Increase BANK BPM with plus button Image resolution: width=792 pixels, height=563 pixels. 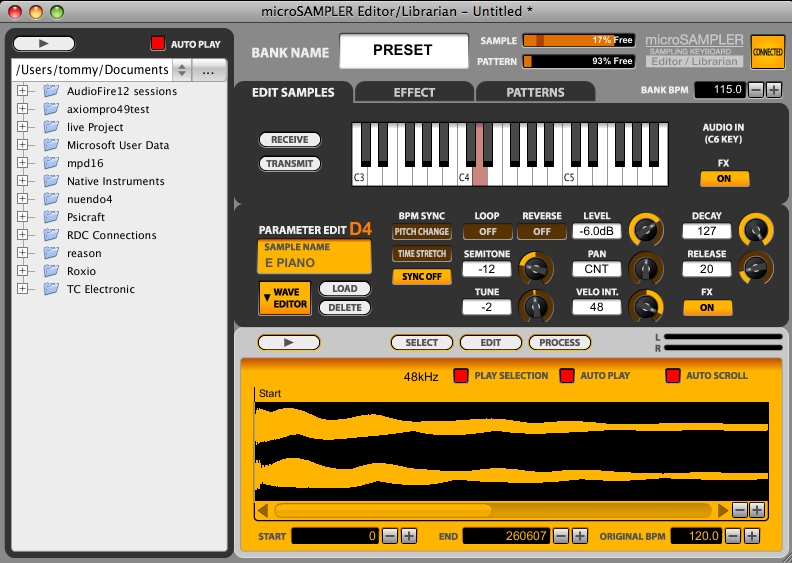(x=774, y=90)
